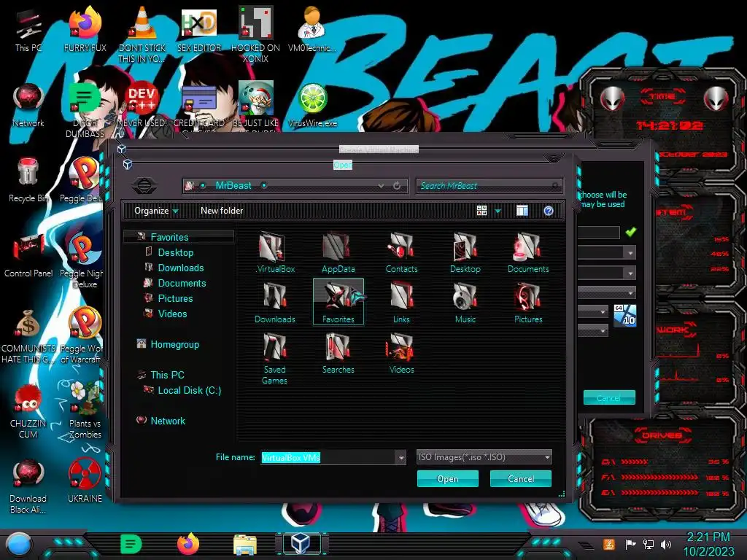
Task: Click Cancel in Create Virtual Machine window
Action: pos(609,397)
